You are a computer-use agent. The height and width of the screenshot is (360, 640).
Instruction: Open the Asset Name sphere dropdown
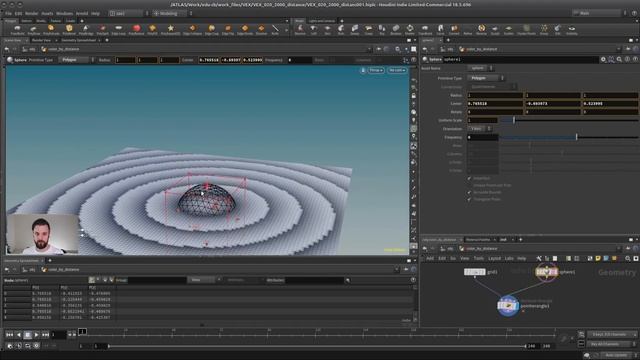[480, 68]
